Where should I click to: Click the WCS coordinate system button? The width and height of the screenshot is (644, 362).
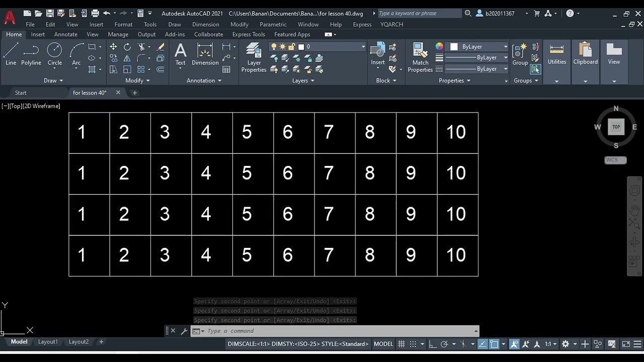click(615, 160)
